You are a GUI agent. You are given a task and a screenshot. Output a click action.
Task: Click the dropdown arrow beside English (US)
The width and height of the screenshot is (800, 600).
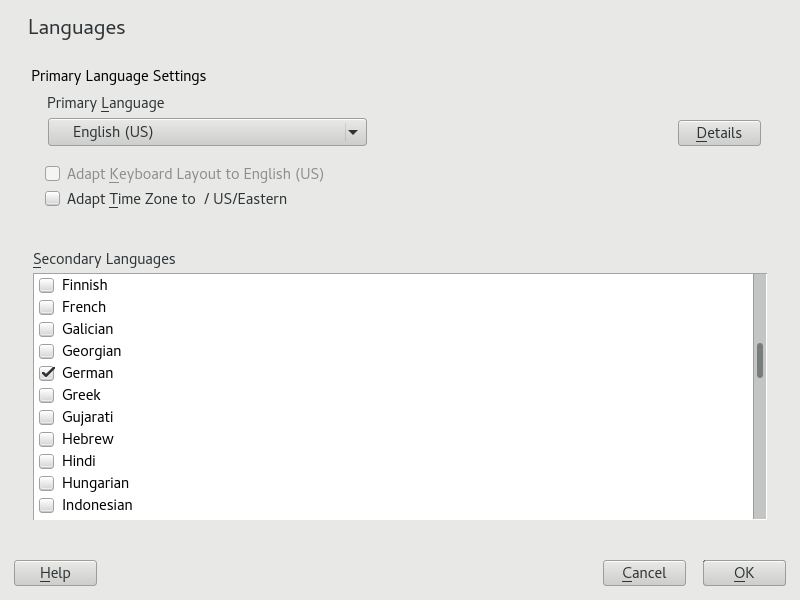coord(353,132)
